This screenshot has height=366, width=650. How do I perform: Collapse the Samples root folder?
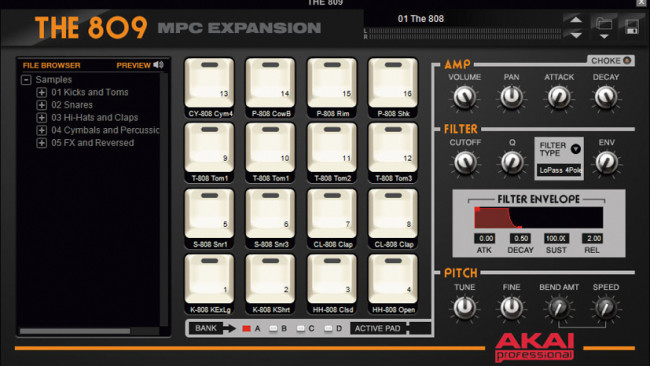click(x=26, y=80)
